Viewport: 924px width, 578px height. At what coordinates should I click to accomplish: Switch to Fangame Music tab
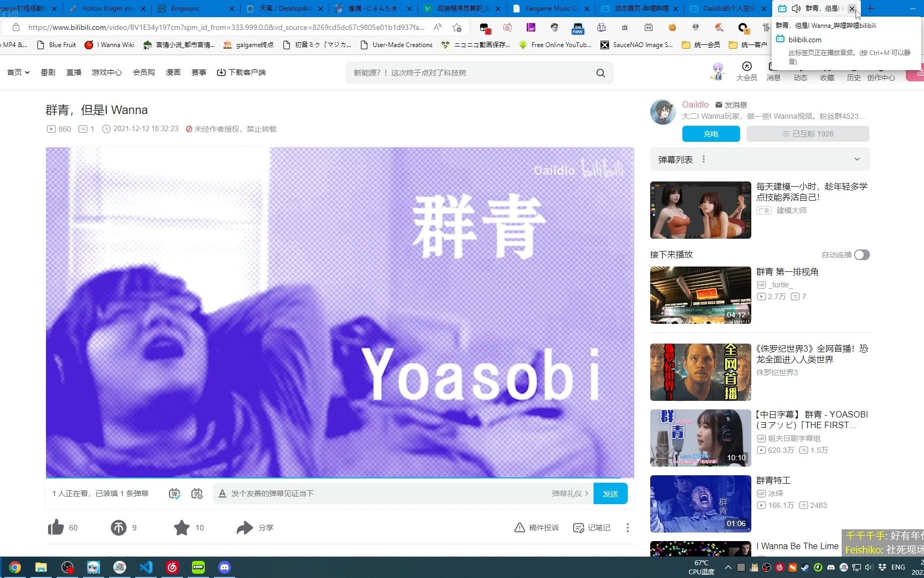click(x=551, y=9)
